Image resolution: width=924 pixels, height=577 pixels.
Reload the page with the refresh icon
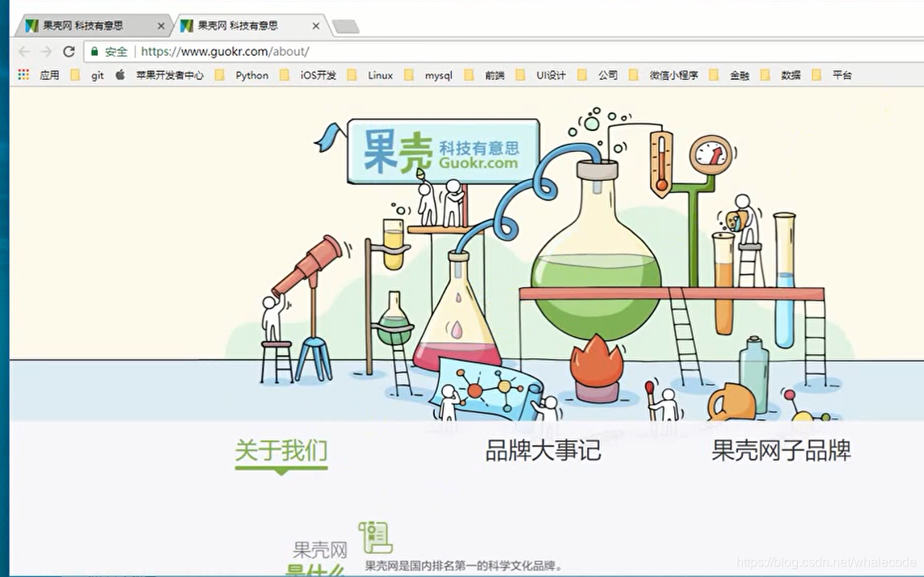pyautogui.click(x=69, y=52)
